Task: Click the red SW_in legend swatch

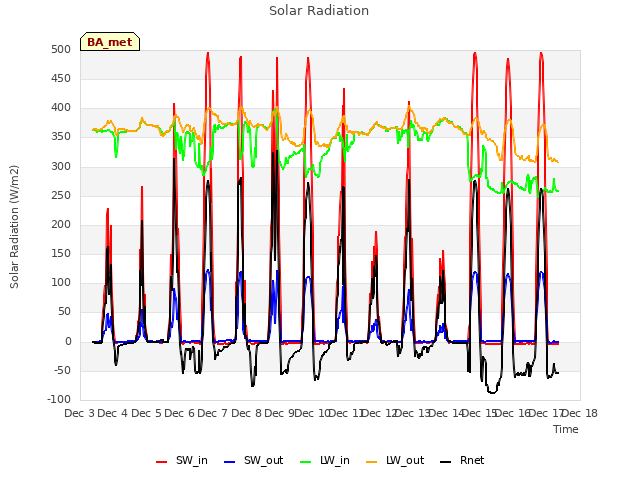Action: click(x=162, y=462)
